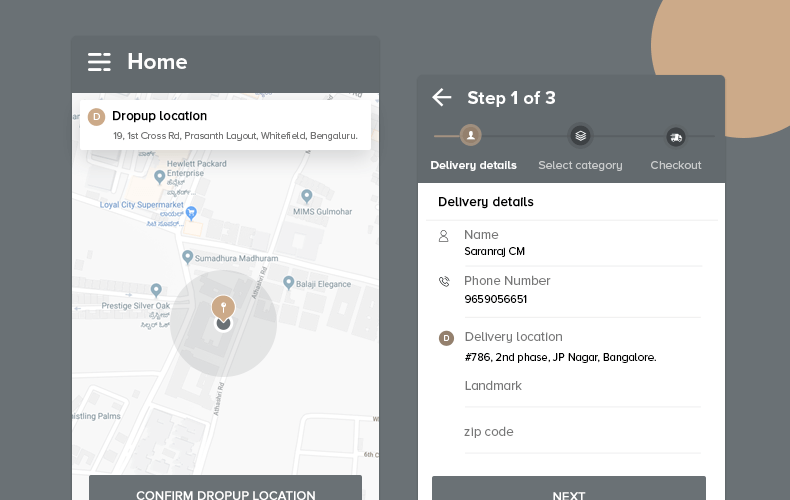Open the Checkout tab label
Viewport: 790px width, 500px height.
coord(676,165)
